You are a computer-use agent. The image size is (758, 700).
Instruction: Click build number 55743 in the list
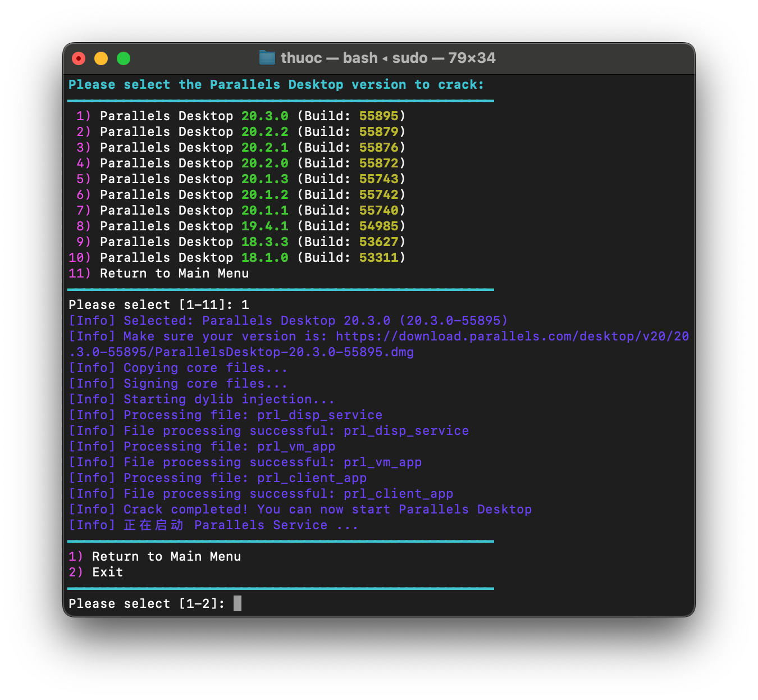tap(378, 179)
